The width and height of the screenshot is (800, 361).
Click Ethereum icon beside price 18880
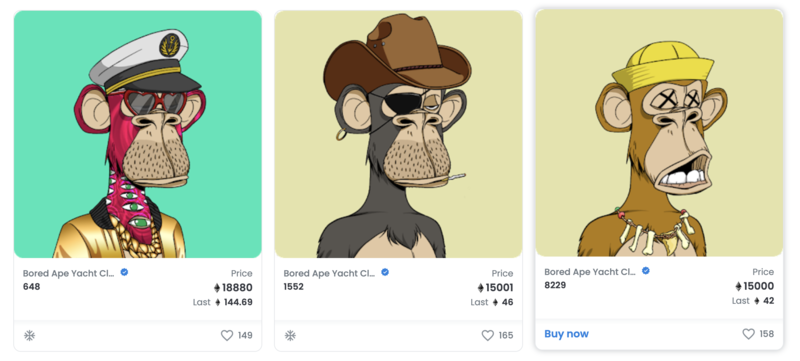click(x=217, y=288)
